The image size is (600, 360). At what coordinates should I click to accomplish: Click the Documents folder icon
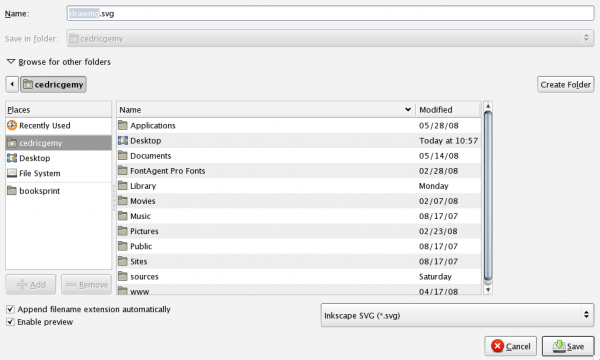pyautogui.click(x=122, y=155)
